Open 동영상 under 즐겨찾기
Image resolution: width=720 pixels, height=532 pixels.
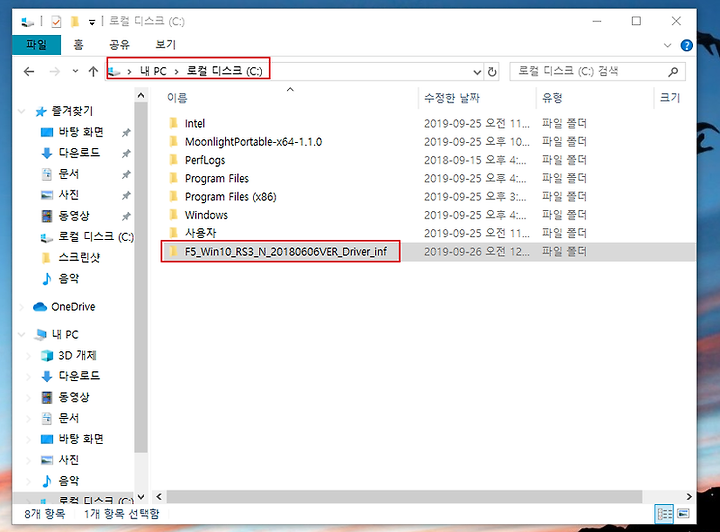pyautogui.click(x=74, y=216)
